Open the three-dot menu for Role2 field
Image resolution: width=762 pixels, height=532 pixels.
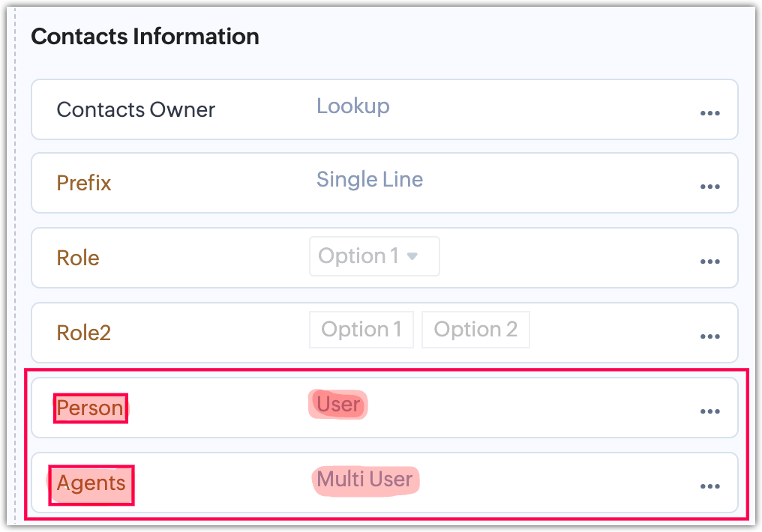tap(709, 336)
